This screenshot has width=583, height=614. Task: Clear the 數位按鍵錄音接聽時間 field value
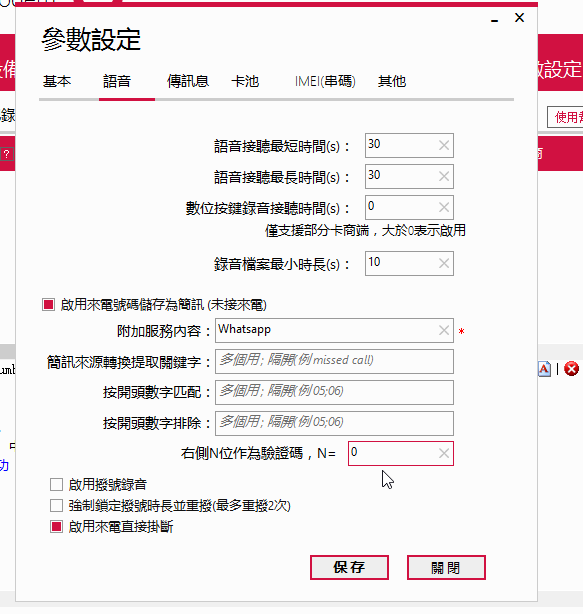point(444,208)
